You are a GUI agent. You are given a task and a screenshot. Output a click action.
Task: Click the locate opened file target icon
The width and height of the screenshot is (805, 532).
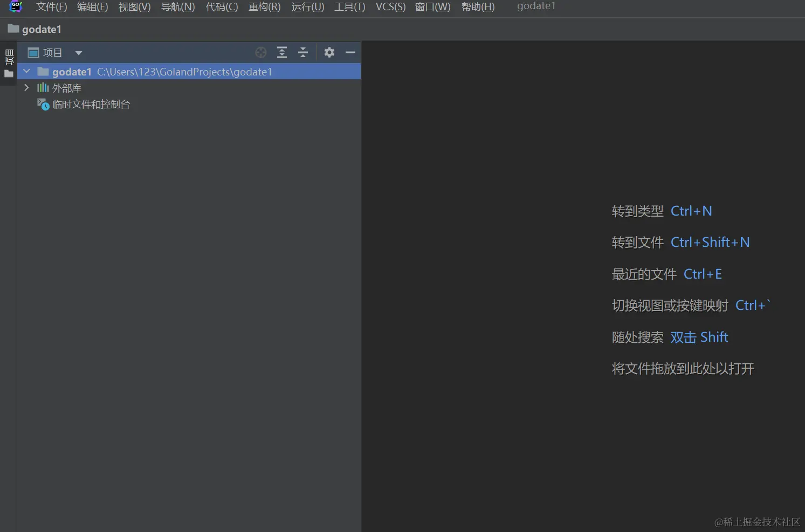coord(261,52)
